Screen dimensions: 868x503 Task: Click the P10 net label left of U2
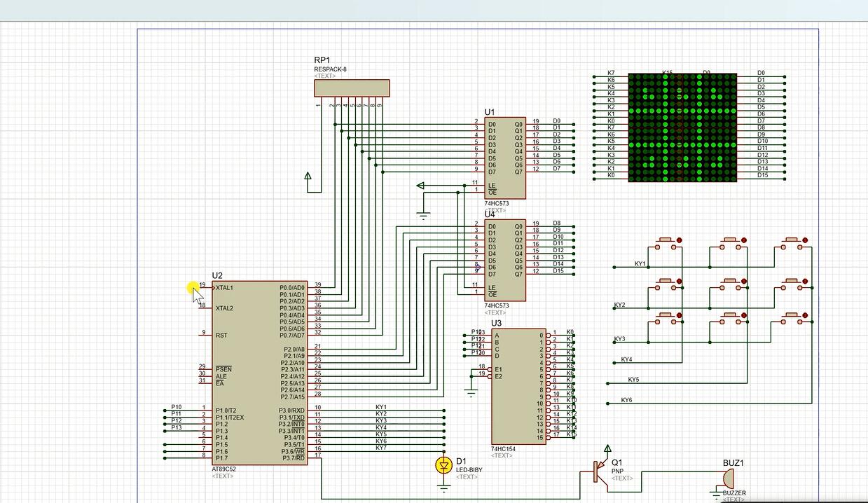pyautogui.click(x=177, y=406)
